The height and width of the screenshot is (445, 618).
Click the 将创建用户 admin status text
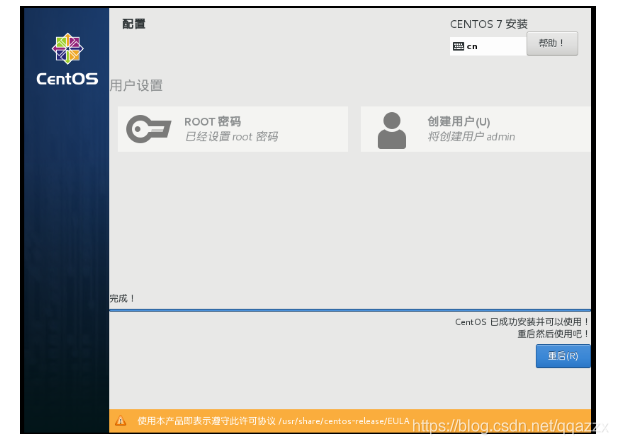pyautogui.click(x=471, y=136)
